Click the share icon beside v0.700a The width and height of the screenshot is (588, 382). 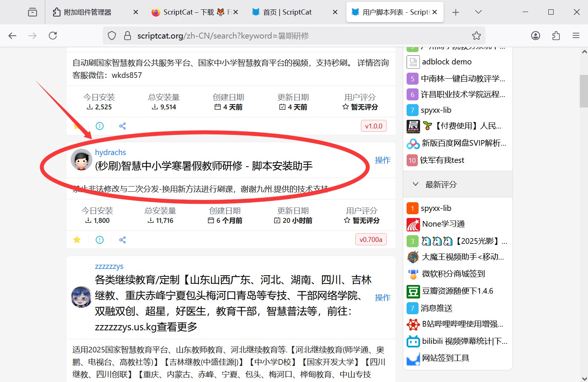pyautogui.click(x=122, y=240)
